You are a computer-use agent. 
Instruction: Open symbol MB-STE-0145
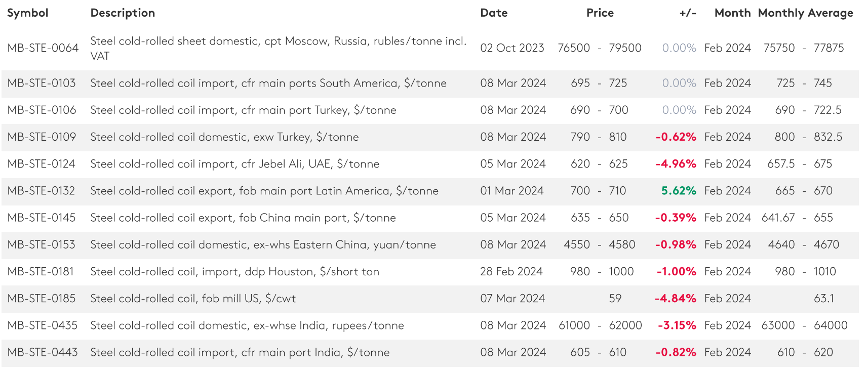point(42,218)
